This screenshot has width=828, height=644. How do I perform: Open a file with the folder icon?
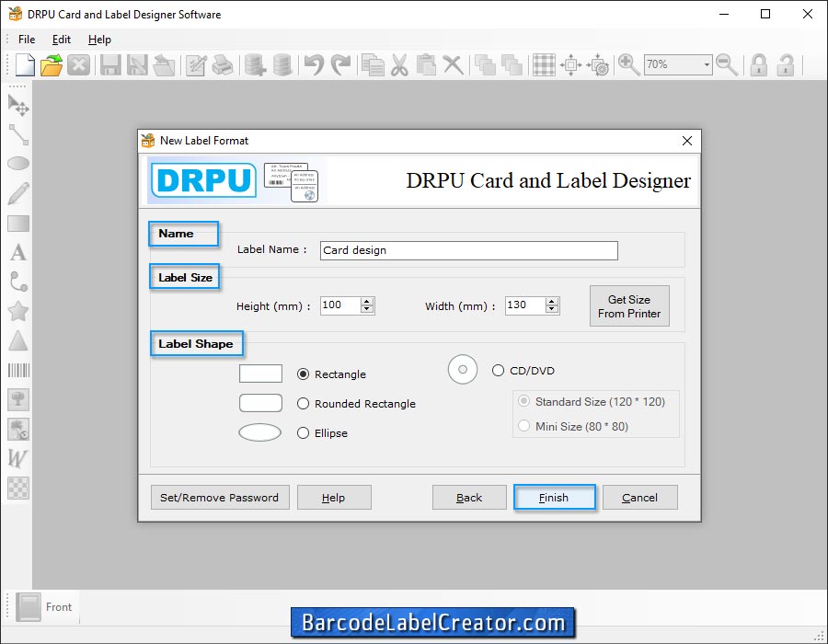click(x=52, y=65)
